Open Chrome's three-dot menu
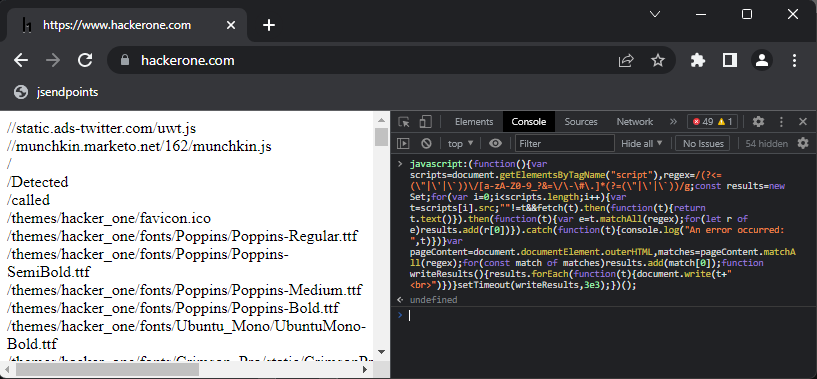Screen dimensions: 817x379 pyautogui.click(x=794, y=60)
